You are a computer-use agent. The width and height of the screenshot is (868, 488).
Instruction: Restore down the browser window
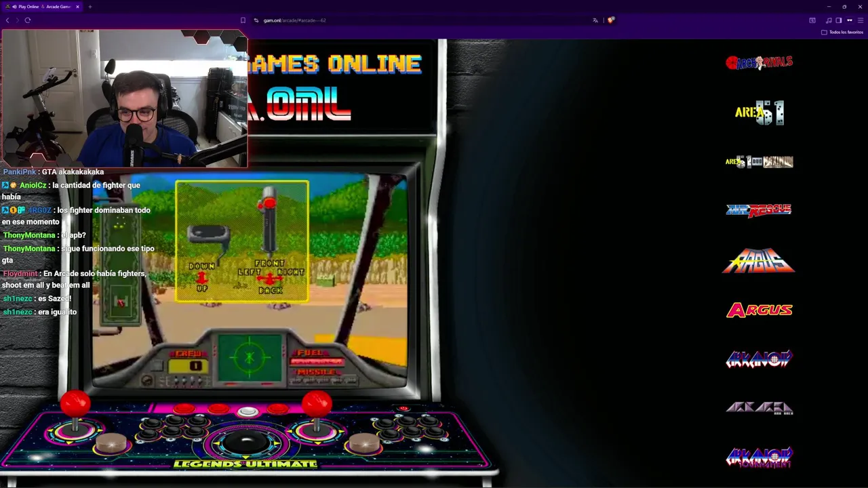pyautogui.click(x=844, y=7)
